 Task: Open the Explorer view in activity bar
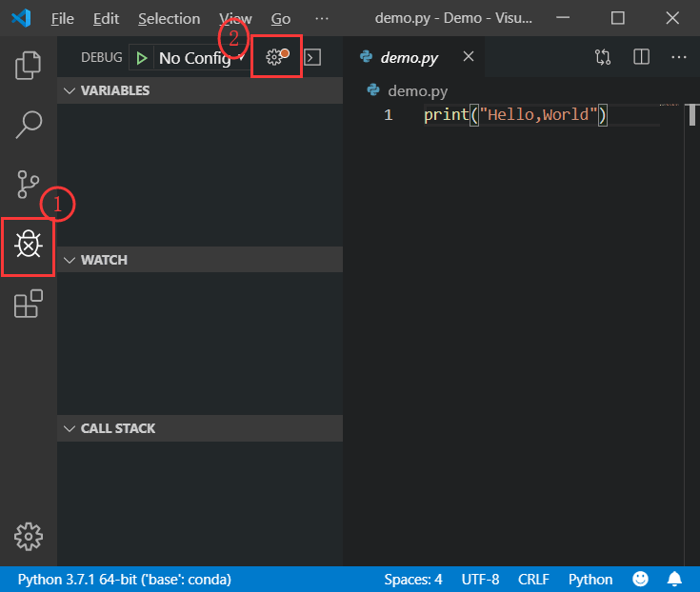coord(29,66)
